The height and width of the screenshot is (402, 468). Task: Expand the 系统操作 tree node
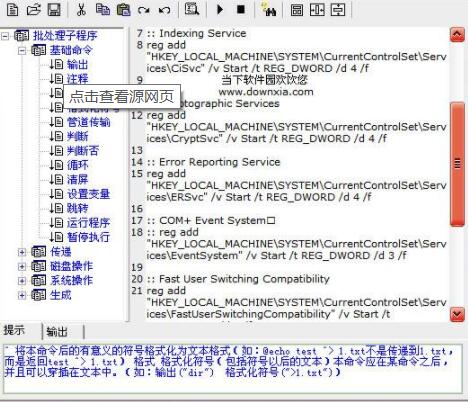22,281
